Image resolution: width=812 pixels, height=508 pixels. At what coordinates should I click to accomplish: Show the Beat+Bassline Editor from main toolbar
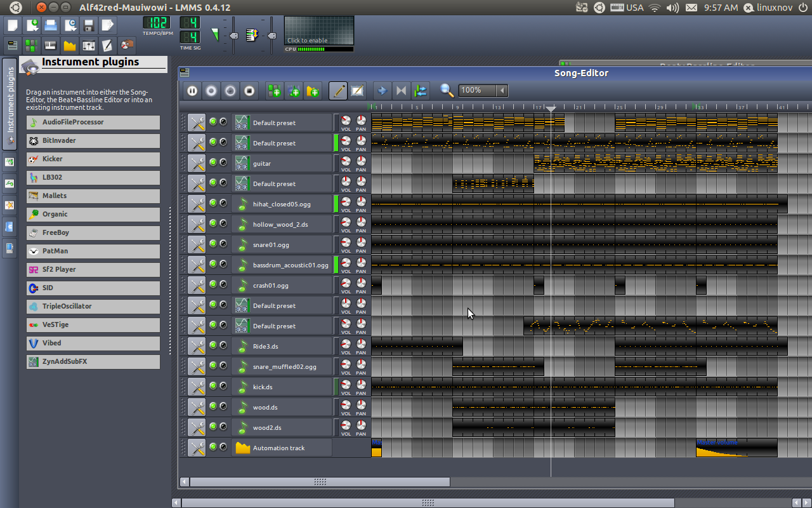pos(31,45)
